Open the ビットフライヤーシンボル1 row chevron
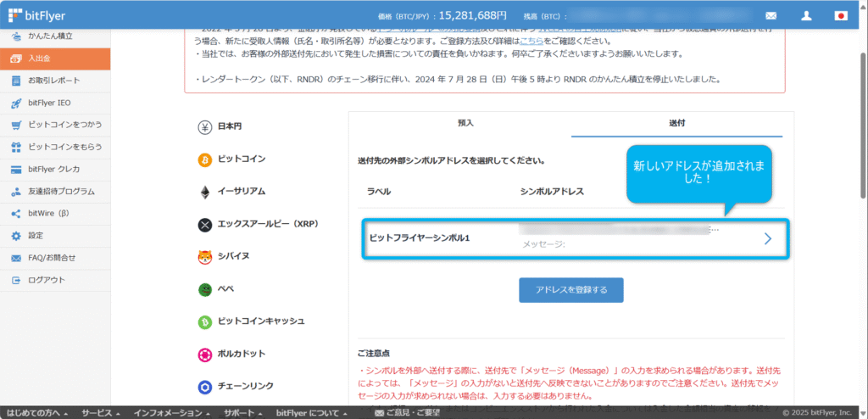Viewport: 868px width, 419px height. pos(767,238)
